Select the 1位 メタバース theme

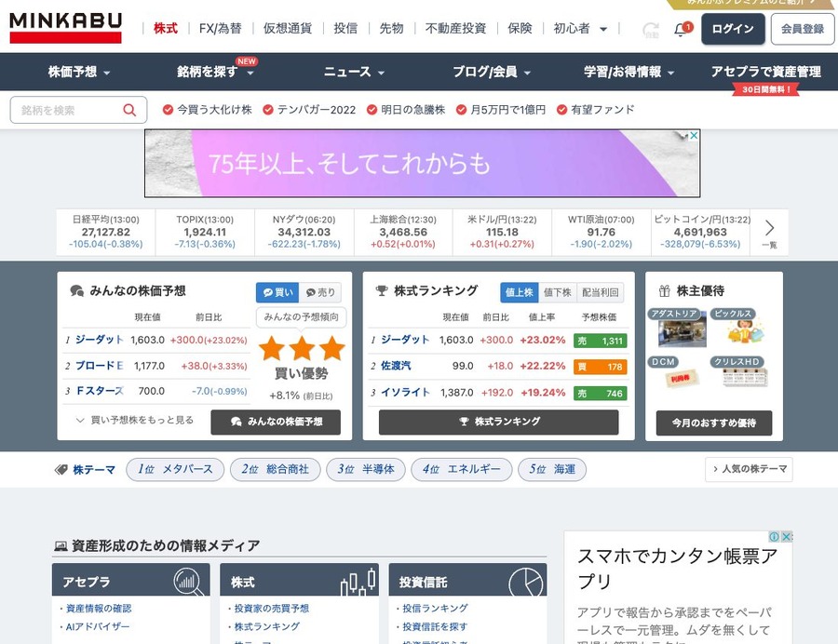[175, 469]
